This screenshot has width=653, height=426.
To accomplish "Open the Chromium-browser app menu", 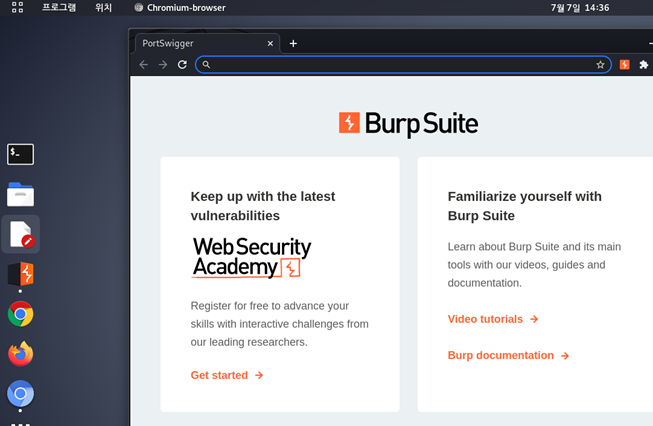I will (180, 7).
